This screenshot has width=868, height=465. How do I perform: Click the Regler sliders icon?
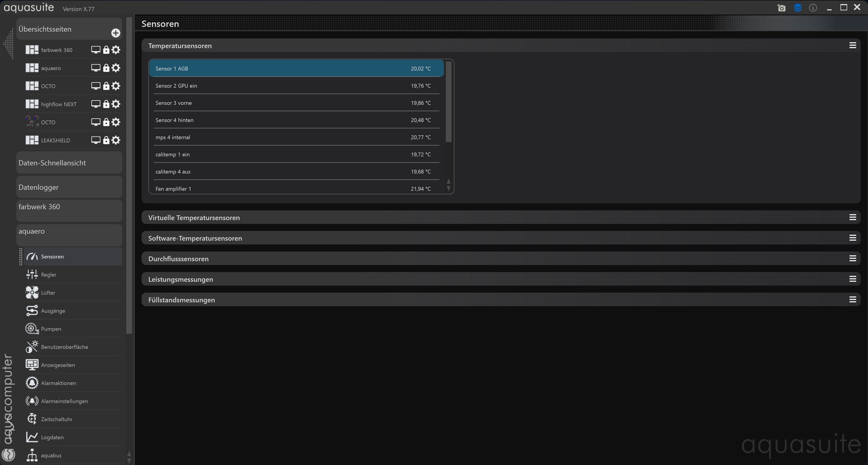click(x=32, y=275)
